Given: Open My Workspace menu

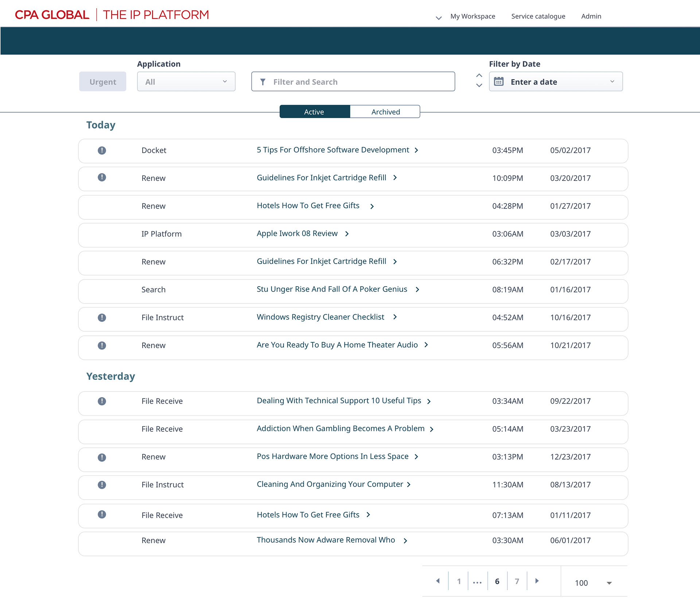Looking at the screenshot, I should click(x=472, y=16).
